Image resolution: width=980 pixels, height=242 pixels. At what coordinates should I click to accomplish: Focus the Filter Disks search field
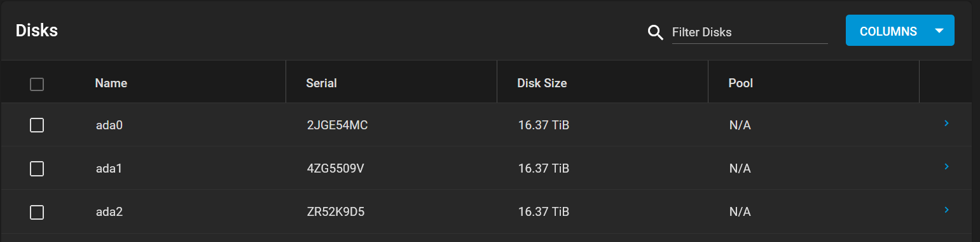point(749,32)
